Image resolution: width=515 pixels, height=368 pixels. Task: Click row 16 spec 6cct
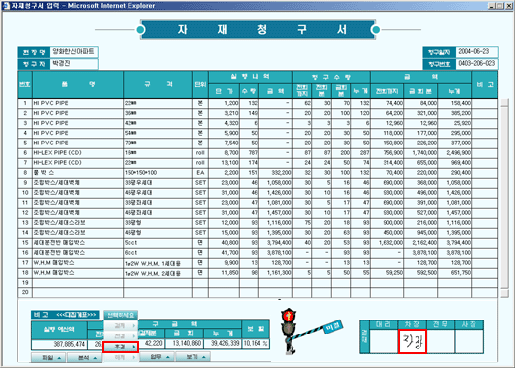pos(158,253)
